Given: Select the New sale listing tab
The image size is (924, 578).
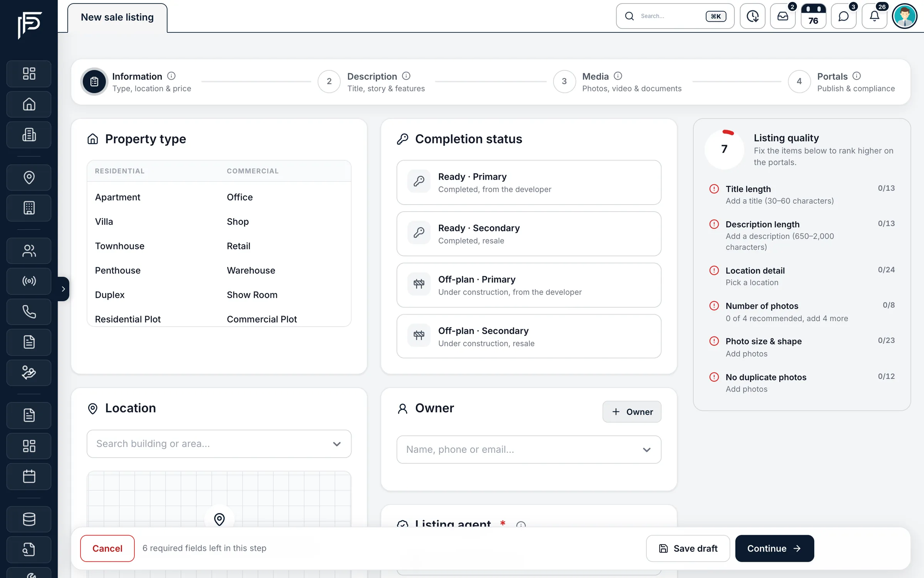Looking at the screenshot, I should pyautogui.click(x=117, y=17).
